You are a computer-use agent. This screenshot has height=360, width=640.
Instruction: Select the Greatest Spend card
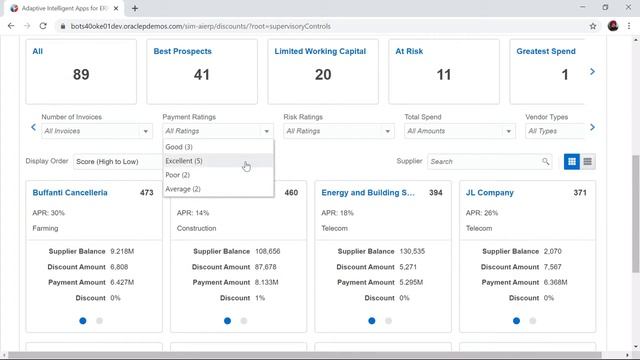547,71
